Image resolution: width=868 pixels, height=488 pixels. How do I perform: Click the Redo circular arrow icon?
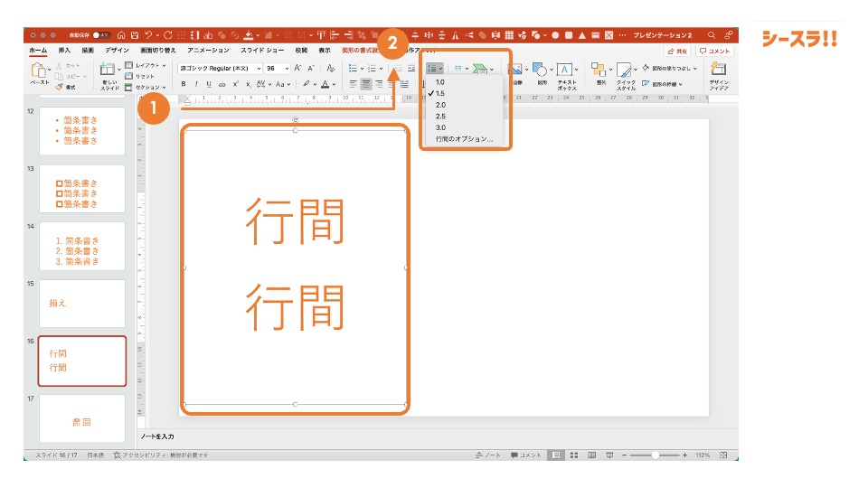click(x=168, y=35)
